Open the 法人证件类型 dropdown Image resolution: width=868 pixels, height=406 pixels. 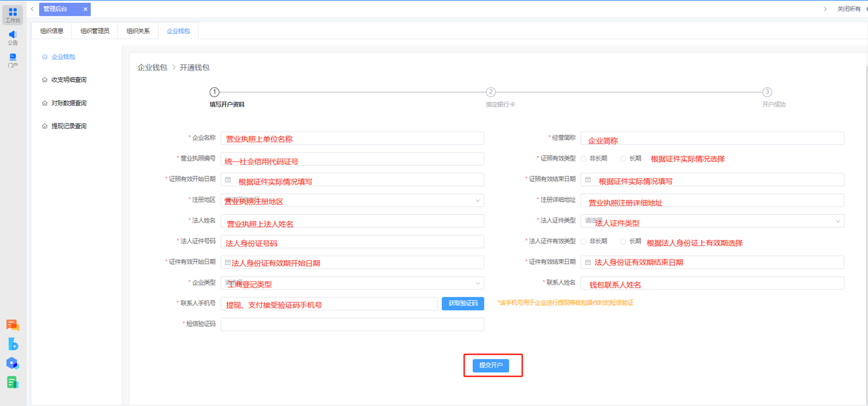(x=837, y=221)
